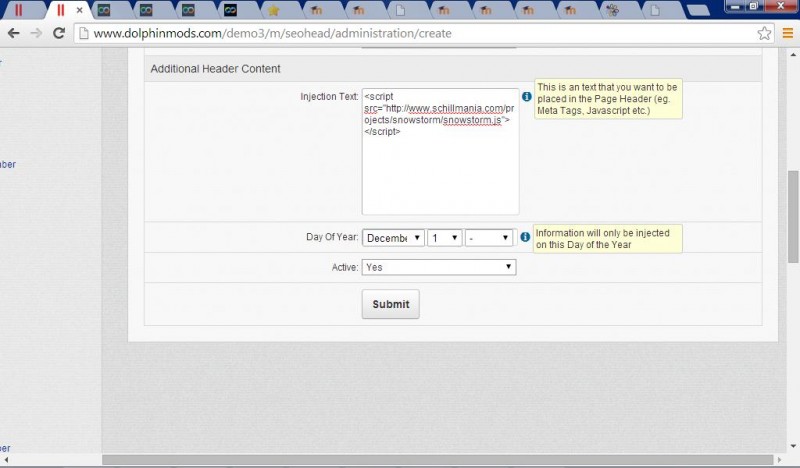Switch to the tab with the flower favicon

[x=613, y=10]
